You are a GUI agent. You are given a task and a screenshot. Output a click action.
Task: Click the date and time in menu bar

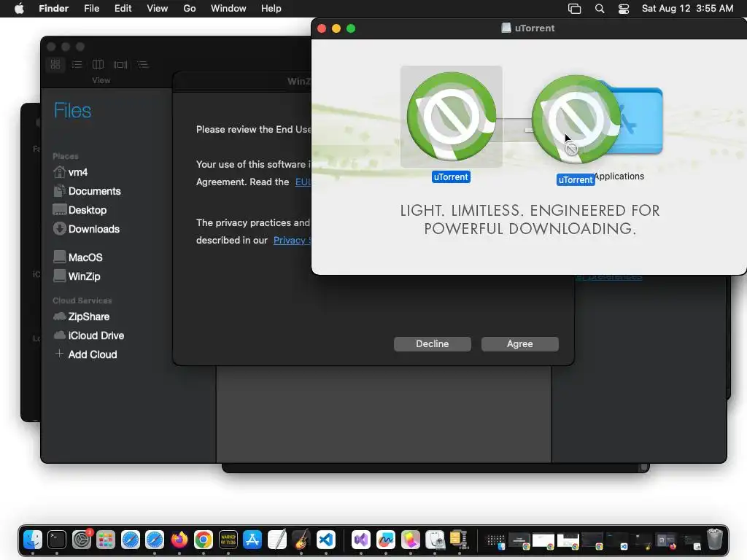coord(687,9)
